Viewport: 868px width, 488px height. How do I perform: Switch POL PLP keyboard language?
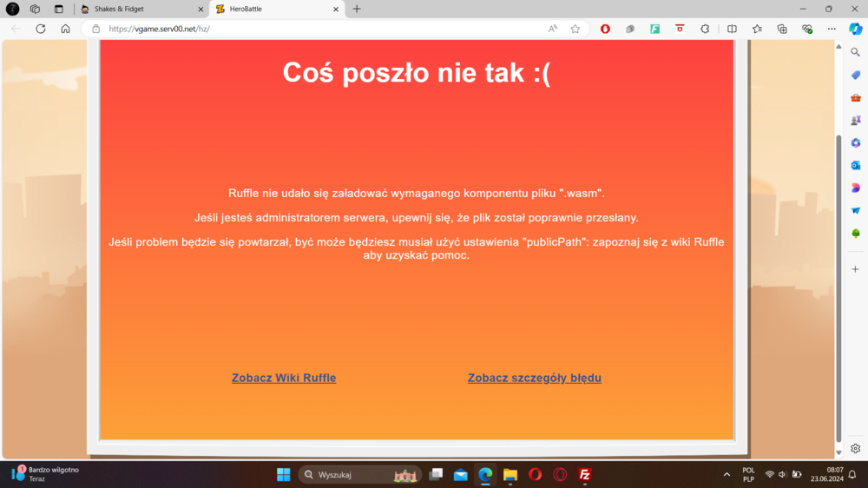click(748, 475)
